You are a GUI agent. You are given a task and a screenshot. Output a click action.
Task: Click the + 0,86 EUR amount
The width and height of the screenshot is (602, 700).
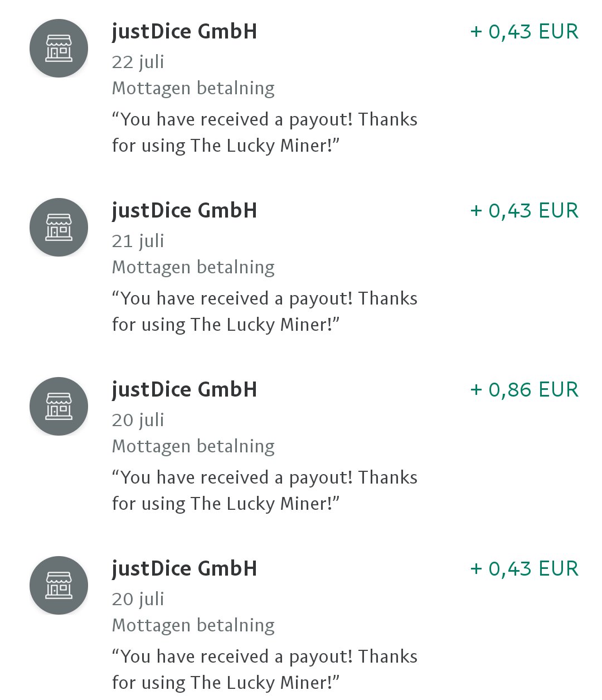(x=524, y=390)
